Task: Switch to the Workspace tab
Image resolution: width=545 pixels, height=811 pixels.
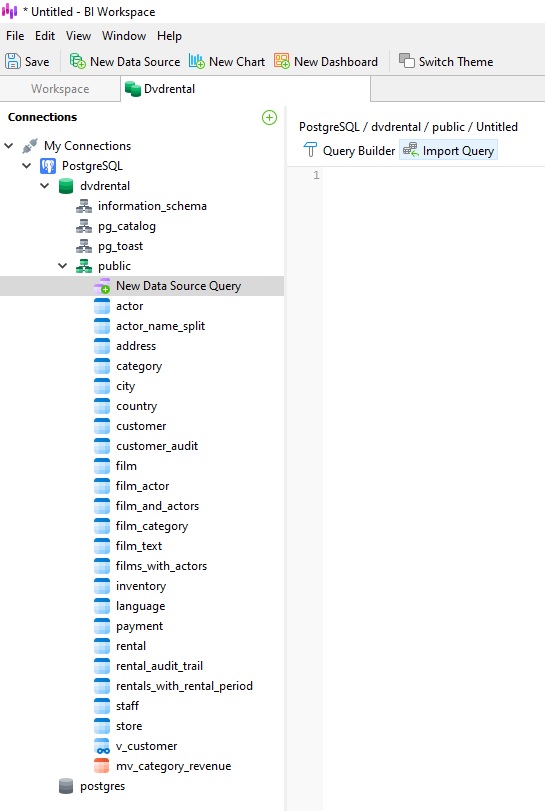Action: point(60,89)
